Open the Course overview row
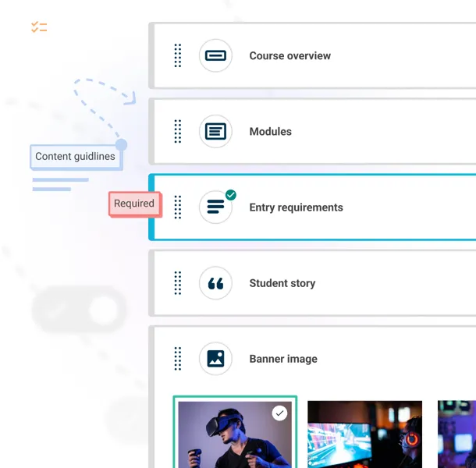Image resolution: width=476 pixels, height=468 pixels. pyautogui.click(x=290, y=56)
